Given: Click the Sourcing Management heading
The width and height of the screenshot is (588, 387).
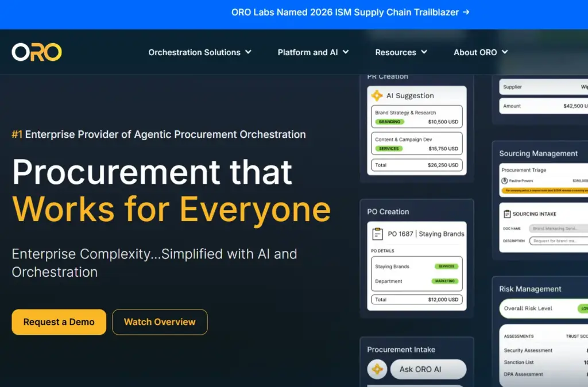Looking at the screenshot, I should 538,153.
